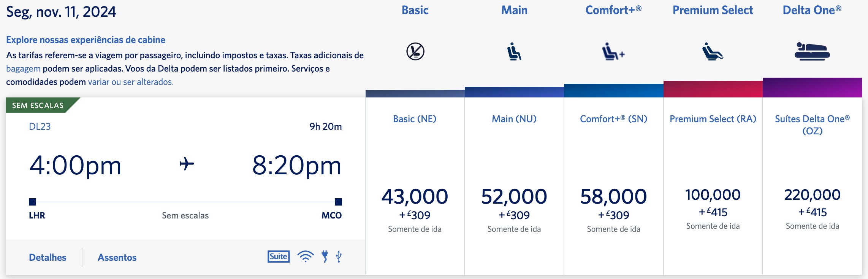
Task: Click the airplane icon between flight times
Action: [x=187, y=164]
